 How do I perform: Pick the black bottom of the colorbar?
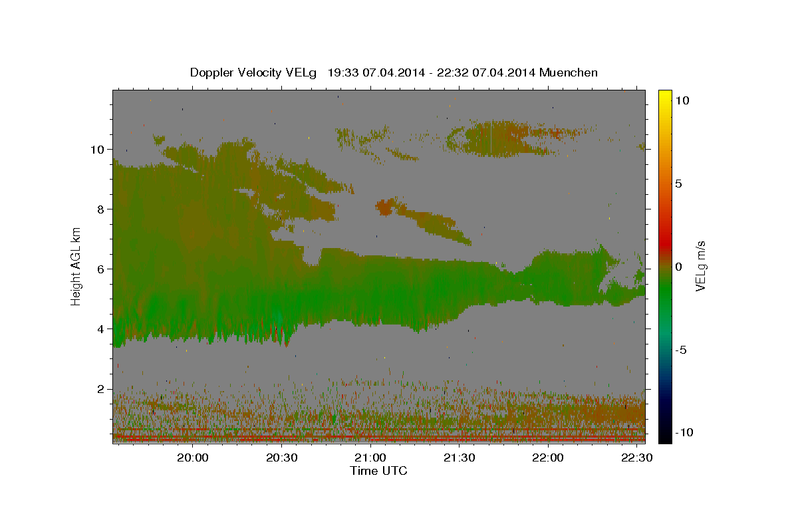[x=664, y=436]
